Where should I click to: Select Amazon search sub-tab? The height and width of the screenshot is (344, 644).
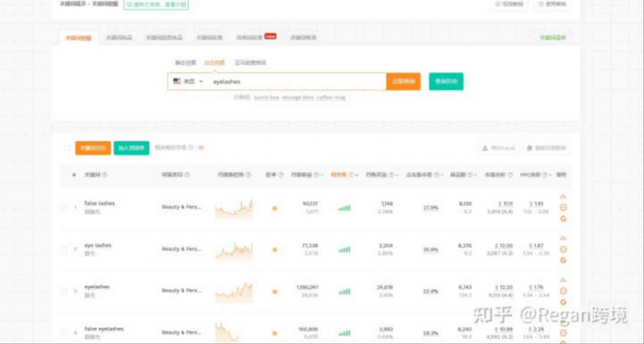click(250, 63)
